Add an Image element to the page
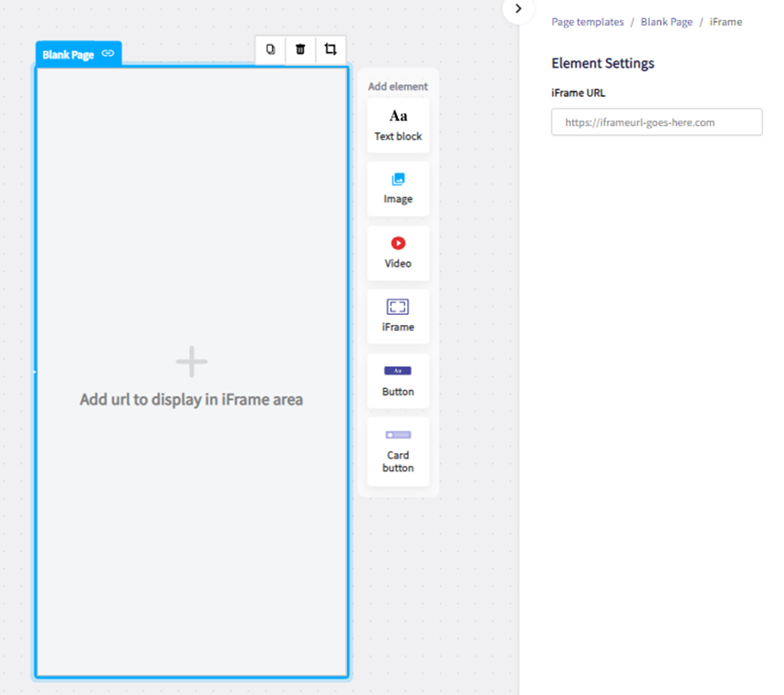The image size is (784, 695). coord(398,189)
